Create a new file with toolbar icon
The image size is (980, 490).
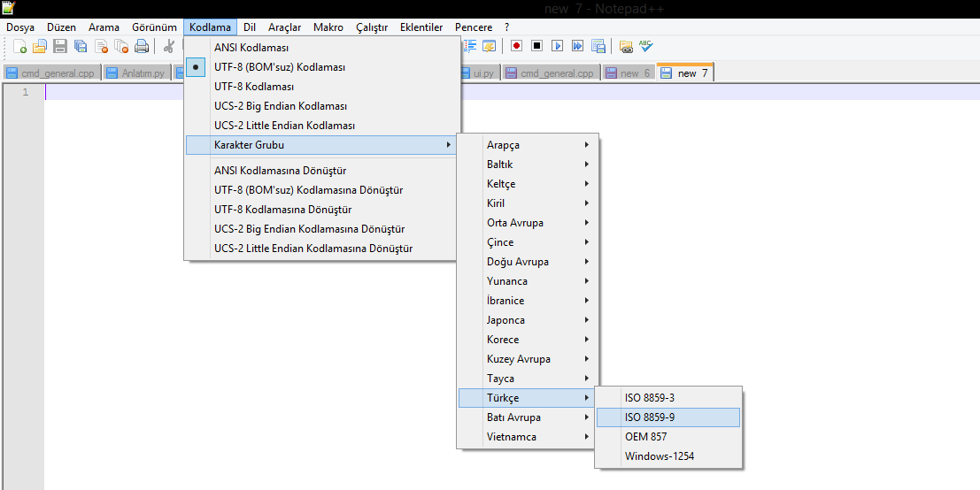coord(20,46)
